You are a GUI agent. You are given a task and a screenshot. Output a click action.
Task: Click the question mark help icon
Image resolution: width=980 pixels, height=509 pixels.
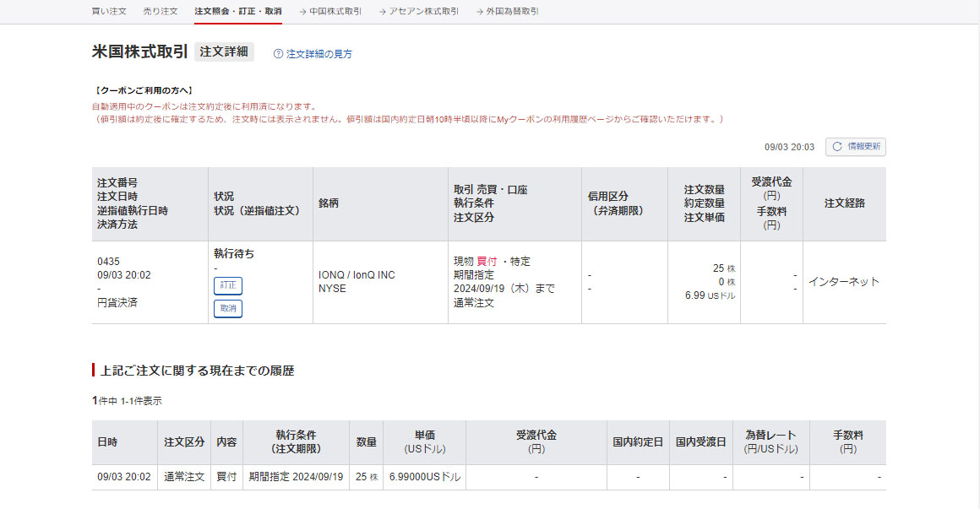[278, 54]
